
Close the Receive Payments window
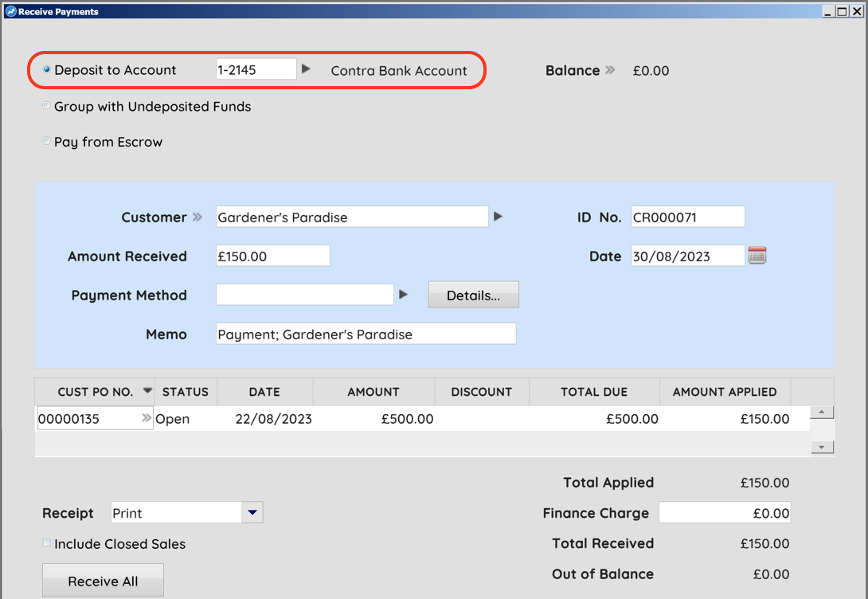pos(856,11)
